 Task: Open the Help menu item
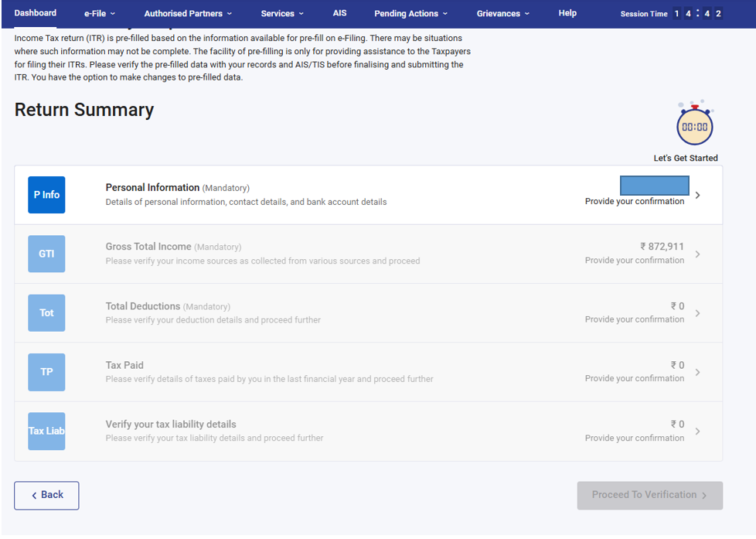coord(567,13)
